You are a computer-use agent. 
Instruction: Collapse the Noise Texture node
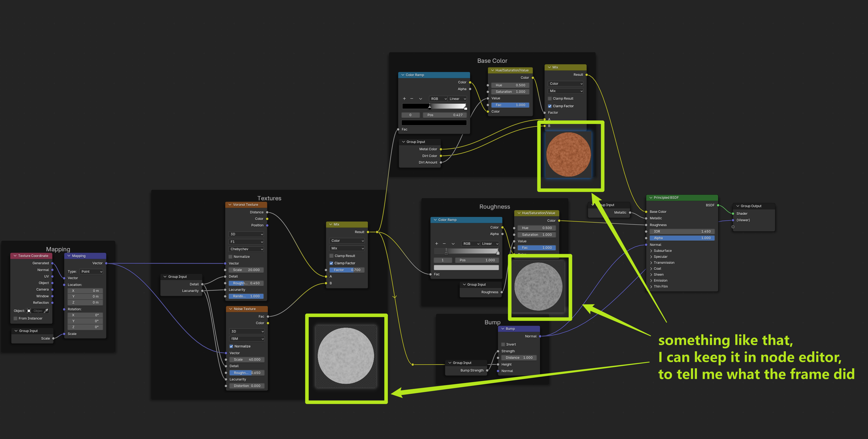click(230, 309)
